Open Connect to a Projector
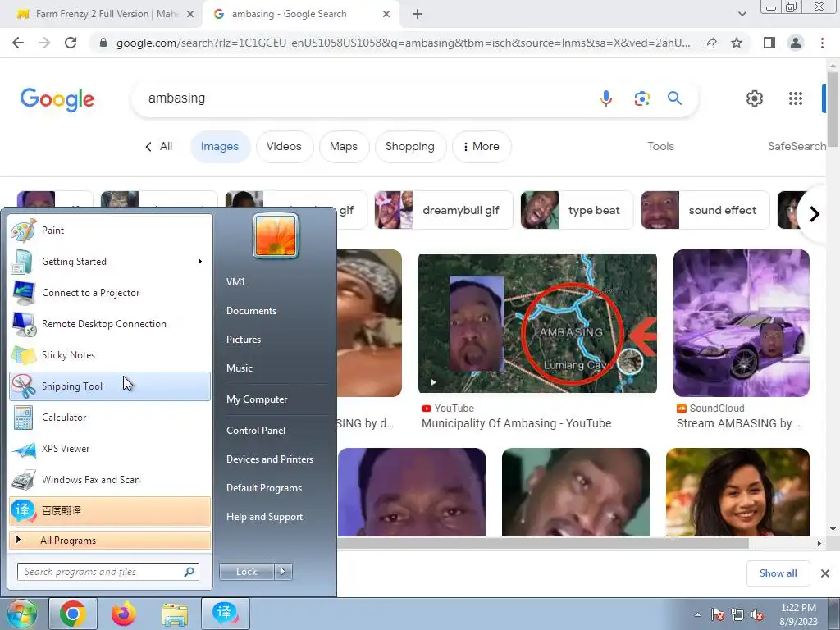840x630 pixels. [x=110, y=293]
